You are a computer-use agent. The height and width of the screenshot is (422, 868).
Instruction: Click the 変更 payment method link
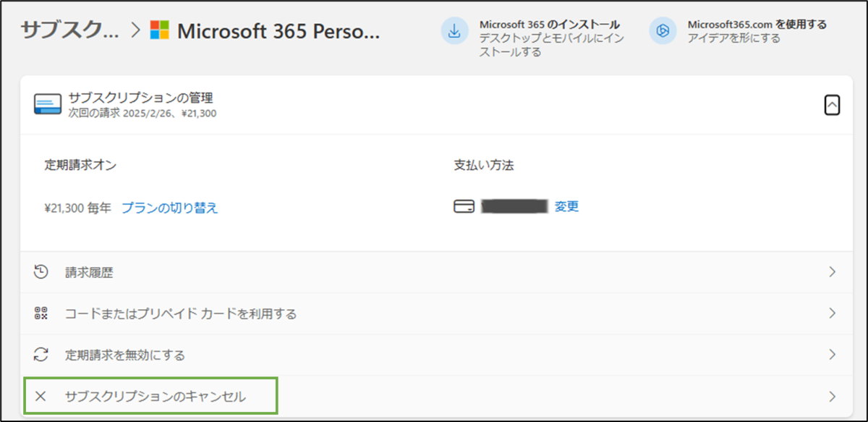(567, 206)
